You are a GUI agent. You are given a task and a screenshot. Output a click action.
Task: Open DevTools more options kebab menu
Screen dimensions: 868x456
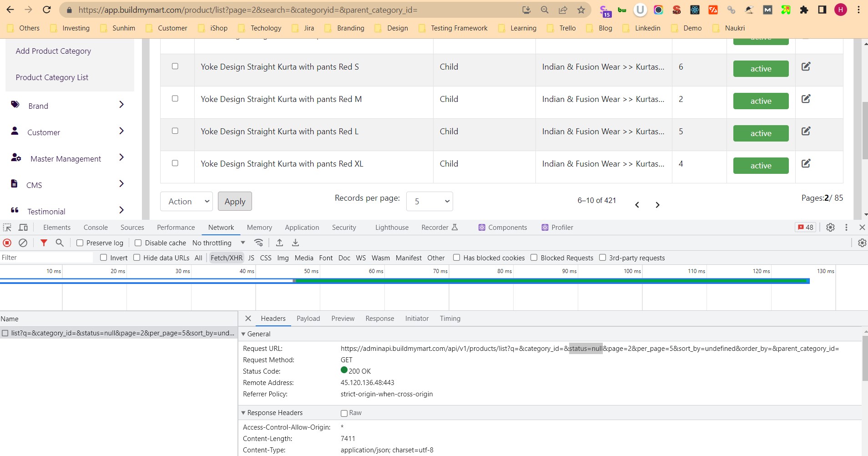tap(846, 227)
